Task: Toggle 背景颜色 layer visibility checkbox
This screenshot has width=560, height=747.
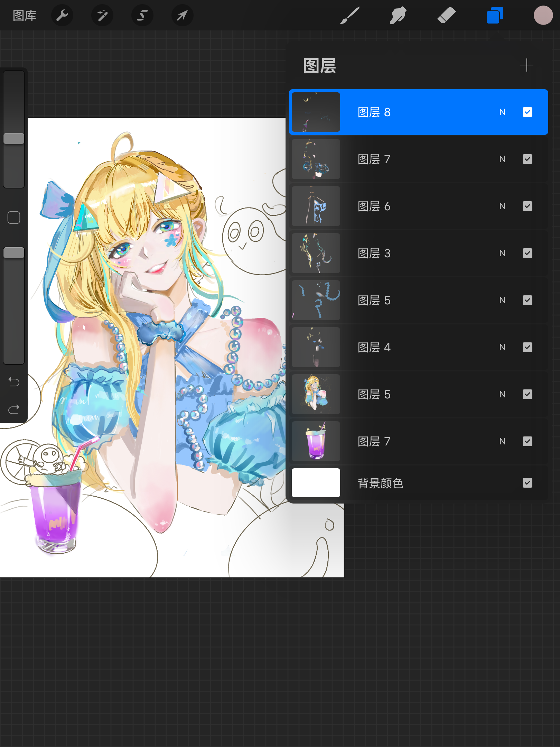Action: coord(528,483)
